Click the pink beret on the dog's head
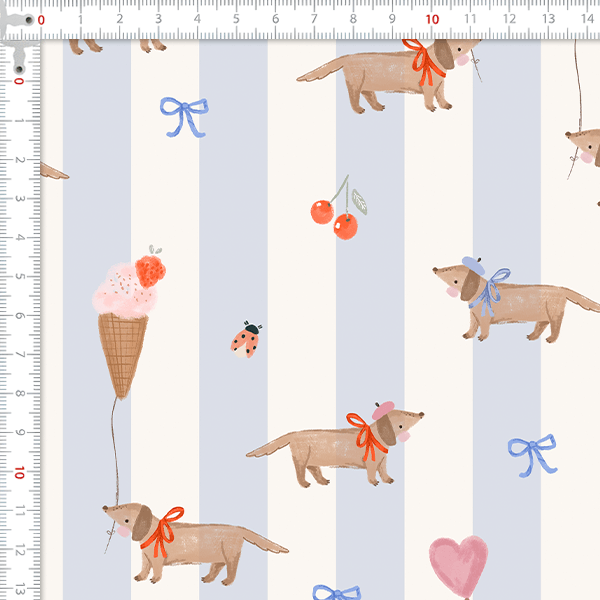The height and width of the screenshot is (600, 600). [383, 409]
